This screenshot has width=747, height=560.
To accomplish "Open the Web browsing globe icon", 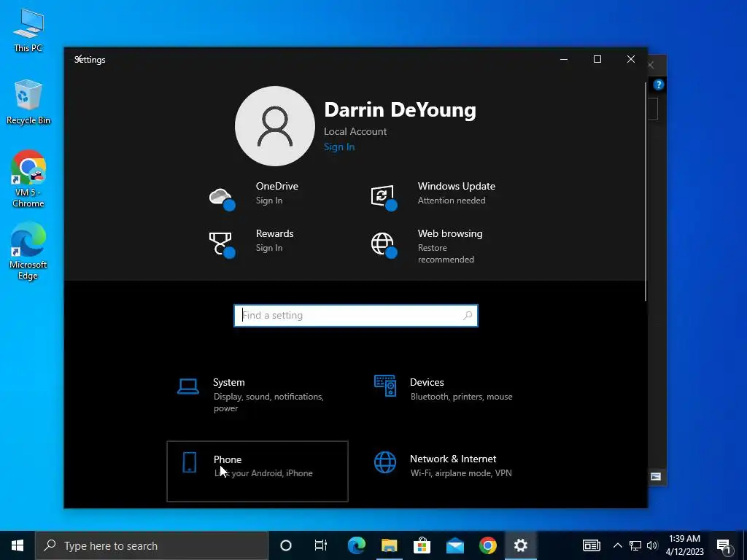I will (x=384, y=245).
